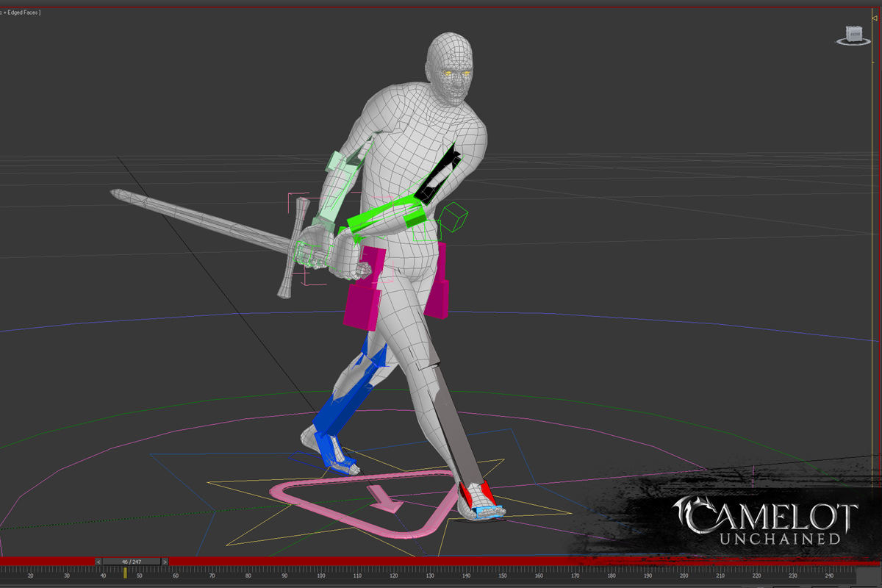
Task: Select the light blue toe bone
Action: pos(487,511)
